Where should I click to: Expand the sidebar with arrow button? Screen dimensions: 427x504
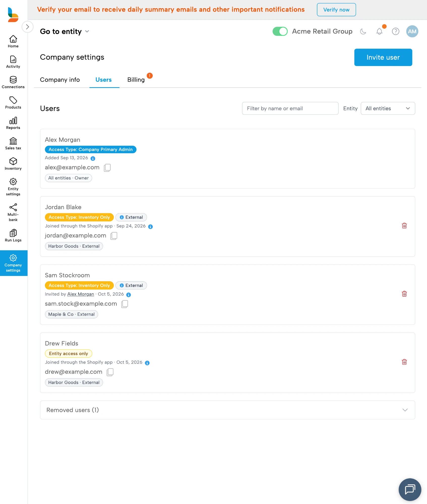[27, 27]
